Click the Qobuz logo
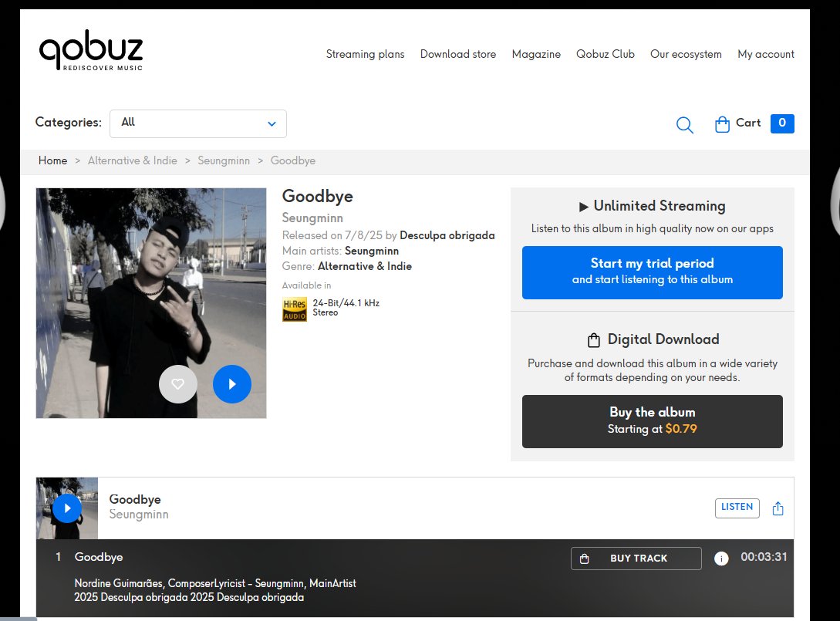The image size is (840, 621). click(91, 50)
